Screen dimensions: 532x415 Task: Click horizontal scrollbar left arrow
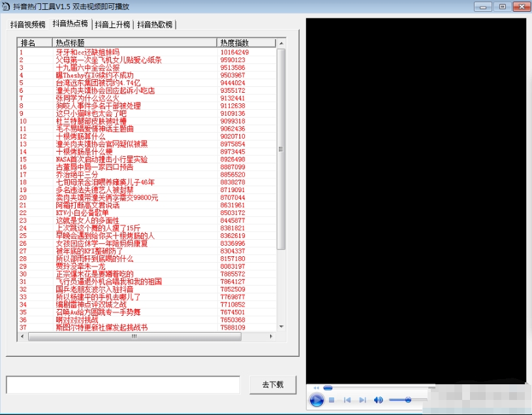[22, 337]
